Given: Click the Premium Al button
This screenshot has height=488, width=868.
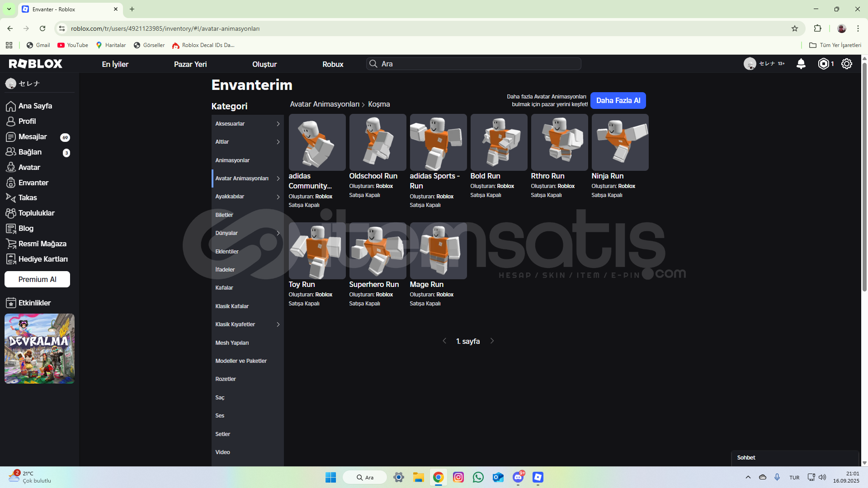Looking at the screenshot, I should coord(37,279).
